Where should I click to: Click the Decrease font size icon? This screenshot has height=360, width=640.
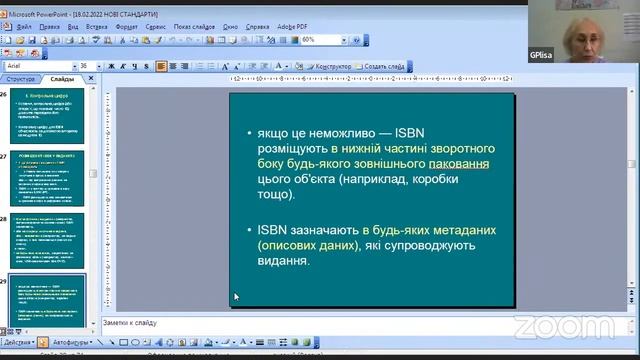coord(237,66)
